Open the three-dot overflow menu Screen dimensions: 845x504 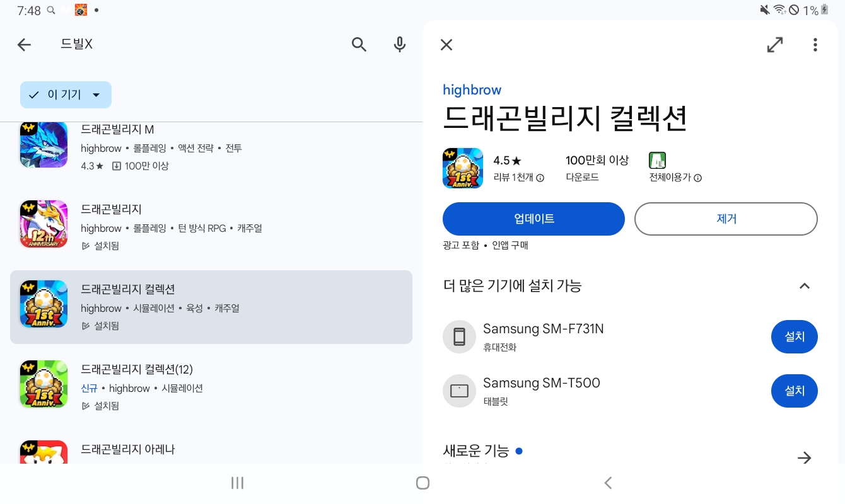(x=815, y=45)
